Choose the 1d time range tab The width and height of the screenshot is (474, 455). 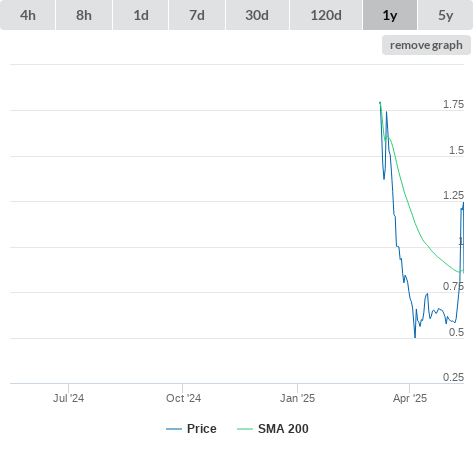click(x=141, y=15)
